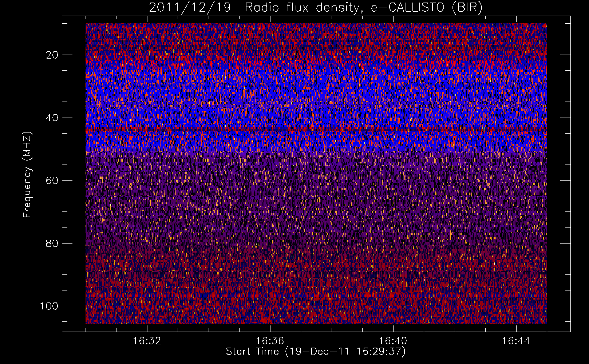Viewport: 589px width, 364px height.
Task: Click the '100' frequency tick label
Action: coord(49,306)
